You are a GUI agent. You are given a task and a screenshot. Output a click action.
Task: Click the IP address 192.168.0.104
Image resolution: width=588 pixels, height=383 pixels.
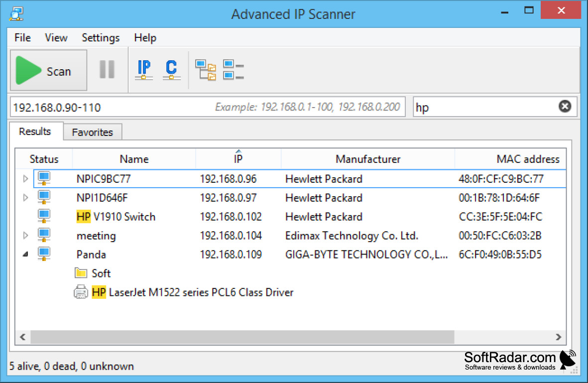coord(231,236)
